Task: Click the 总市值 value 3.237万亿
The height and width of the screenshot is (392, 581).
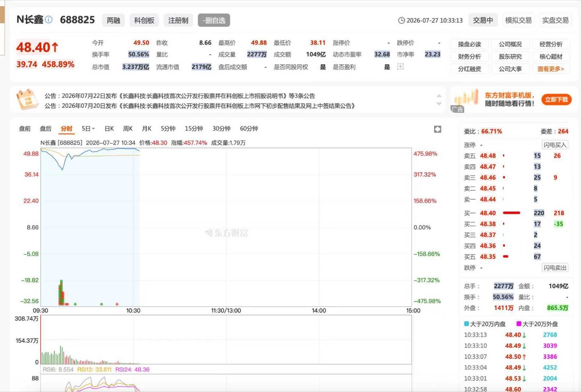Action: 136,67
